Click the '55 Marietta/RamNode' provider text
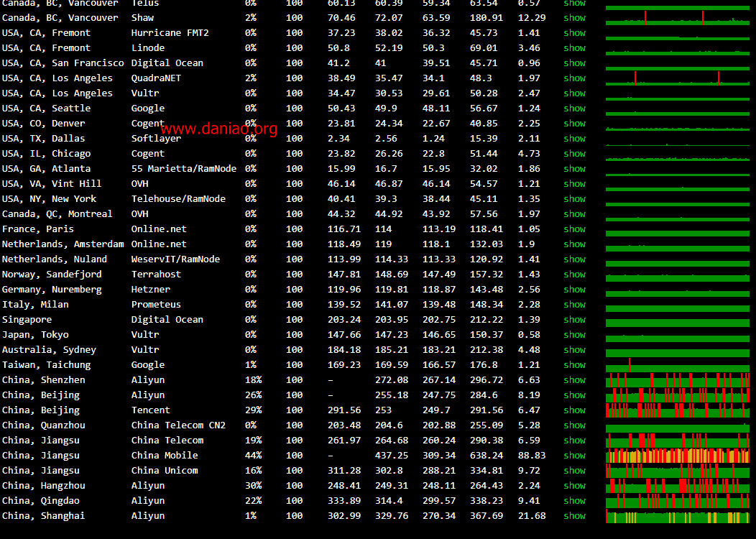Viewport: 756px width, 539px height. tap(184, 169)
